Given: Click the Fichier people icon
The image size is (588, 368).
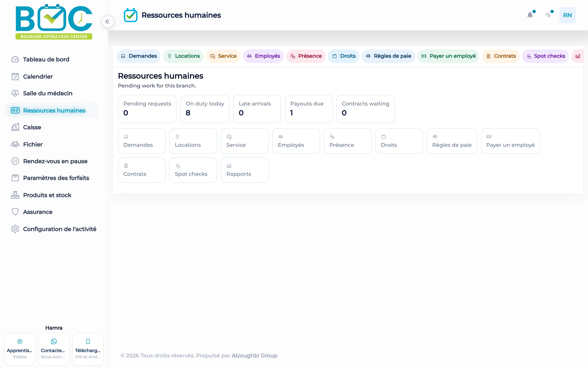Looking at the screenshot, I should pos(15,144).
